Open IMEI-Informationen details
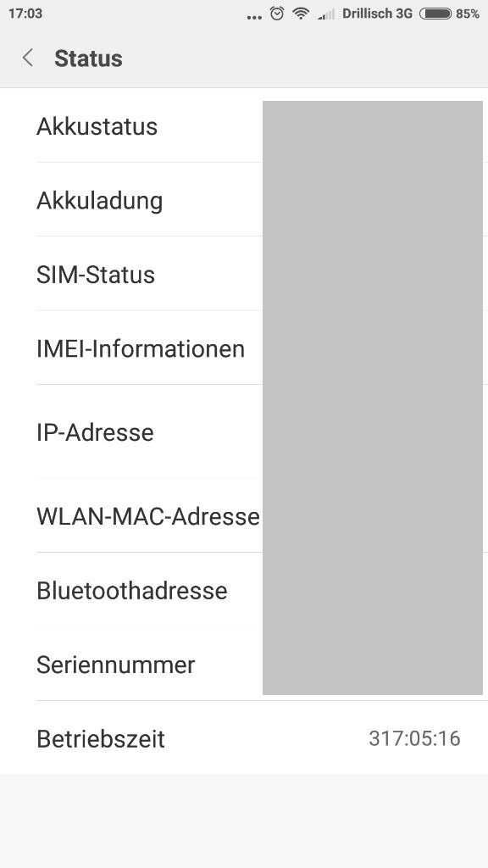This screenshot has width=488, height=868. tap(244, 348)
